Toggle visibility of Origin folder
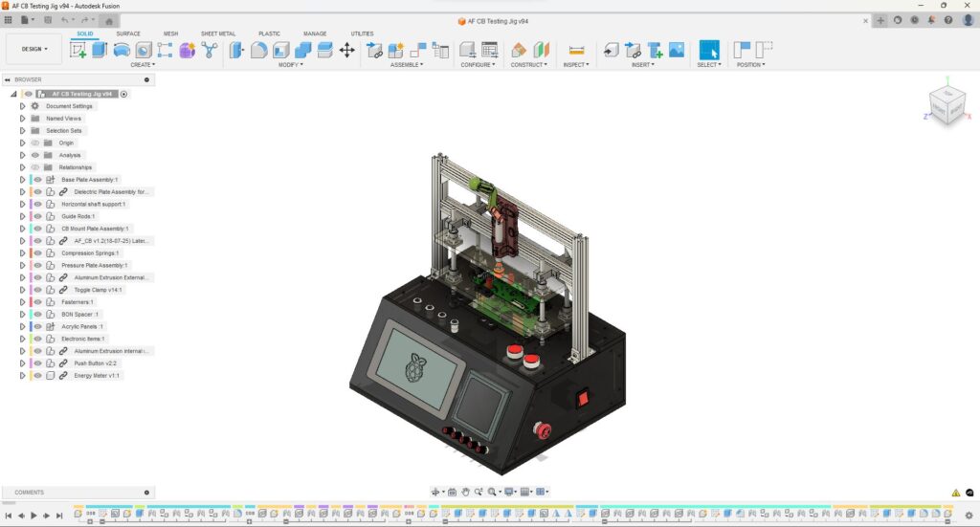 click(35, 143)
